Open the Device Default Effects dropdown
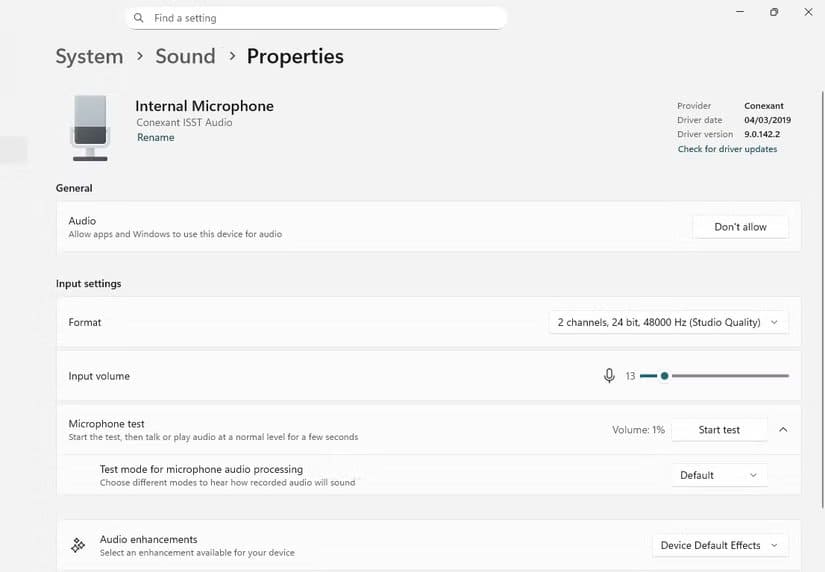Screen dimensions: 825x572 [719, 545]
